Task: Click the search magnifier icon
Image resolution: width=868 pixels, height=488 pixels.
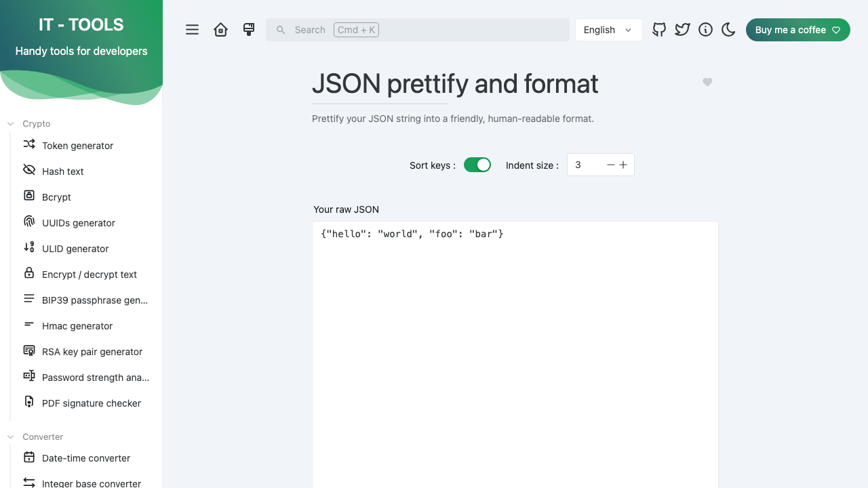Action: [x=281, y=30]
